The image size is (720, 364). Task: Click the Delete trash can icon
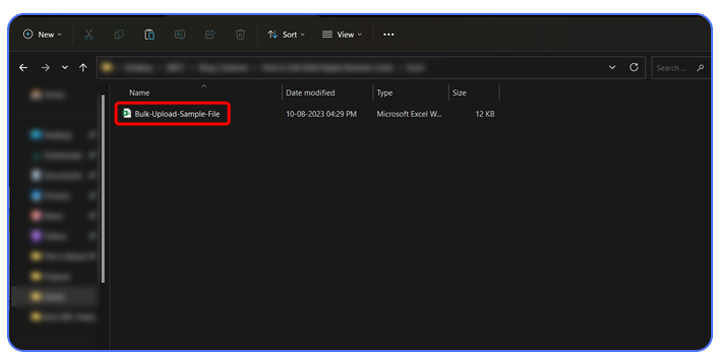240,34
